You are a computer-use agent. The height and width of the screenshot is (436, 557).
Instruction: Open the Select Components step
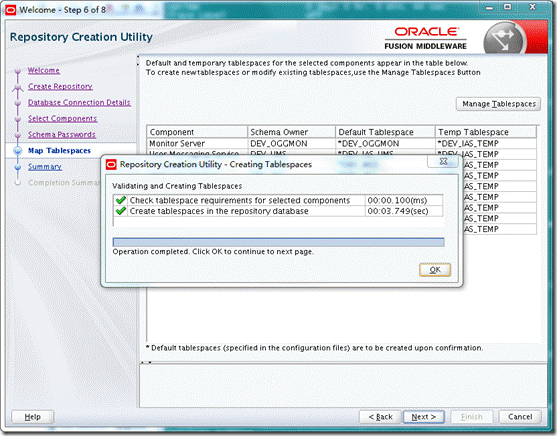tap(63, 118)
